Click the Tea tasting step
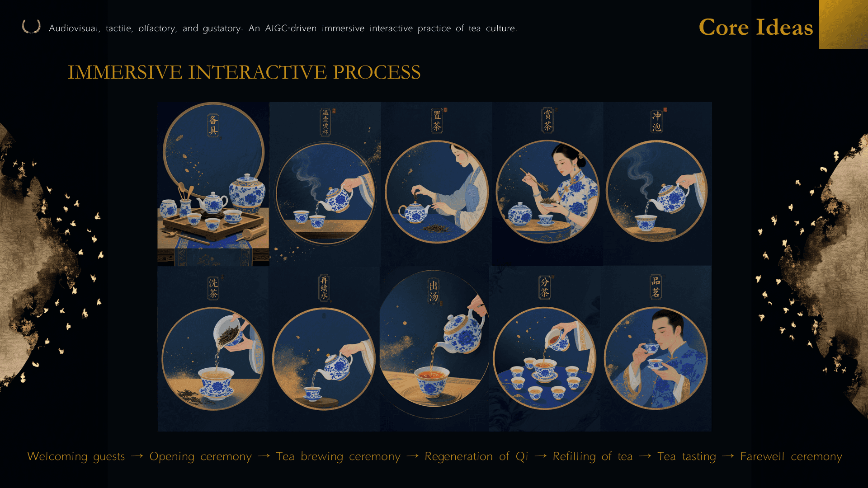 687,456
